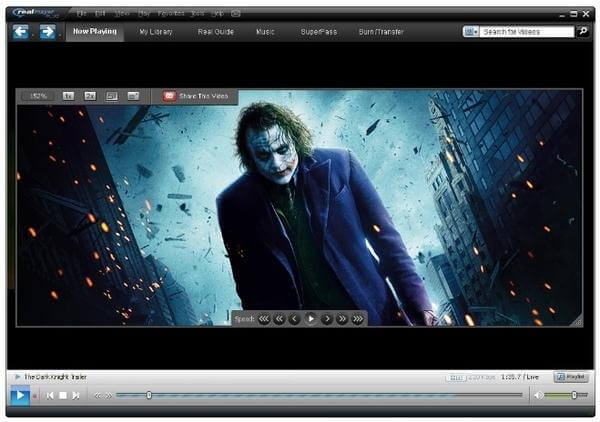Open the Help menu
This screenshot has height=422, width=600.
pos(217,13)
